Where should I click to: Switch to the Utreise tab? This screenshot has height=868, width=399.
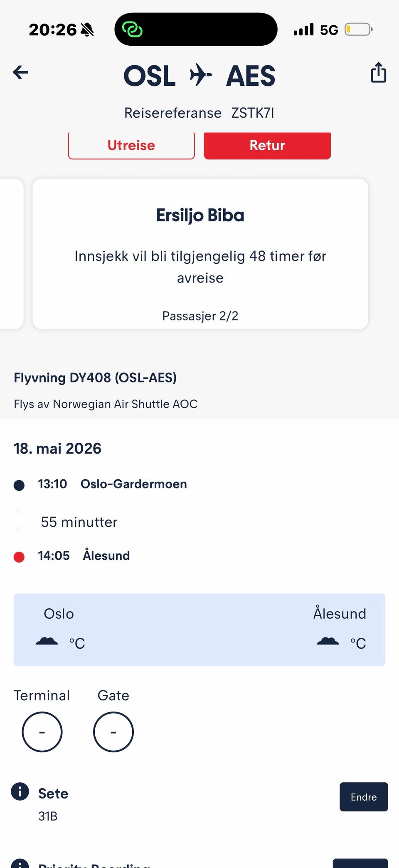click(x=131, y=145)
